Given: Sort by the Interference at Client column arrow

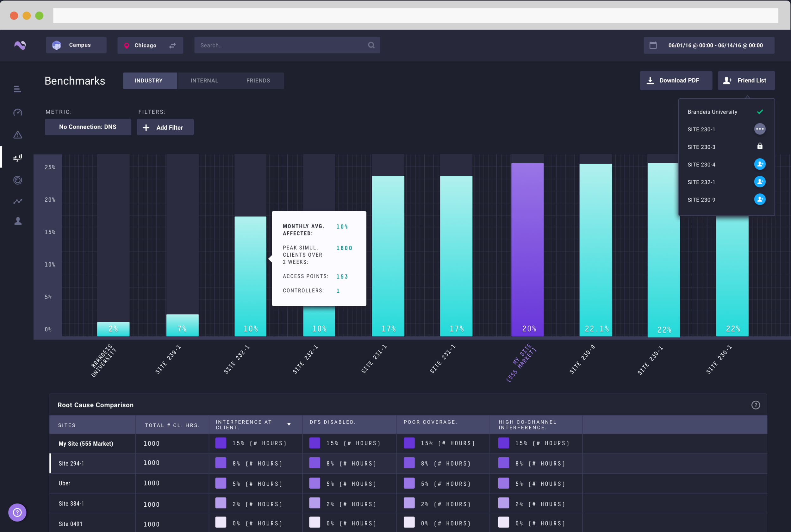Looking at the screenshot, I should pyautogui.click(x=289, y=424).
